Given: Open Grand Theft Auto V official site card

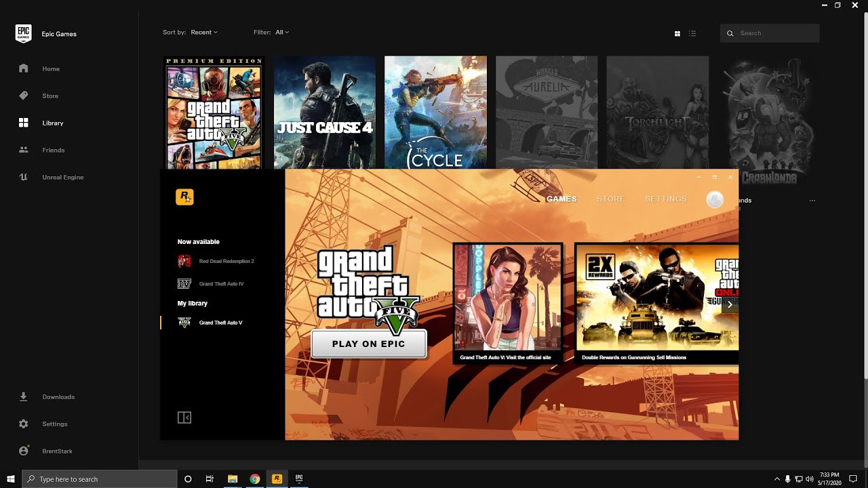Looking at the screenshot, I should tap(507, 303).
